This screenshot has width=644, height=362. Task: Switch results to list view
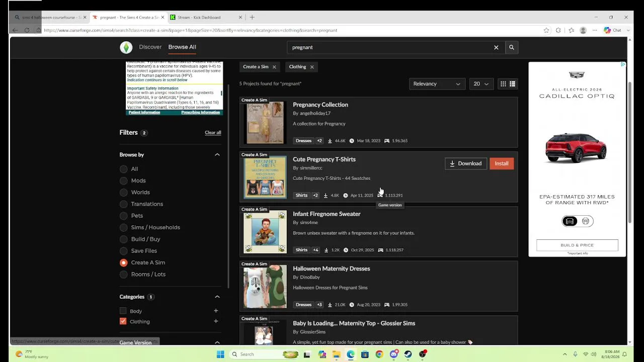512,84
